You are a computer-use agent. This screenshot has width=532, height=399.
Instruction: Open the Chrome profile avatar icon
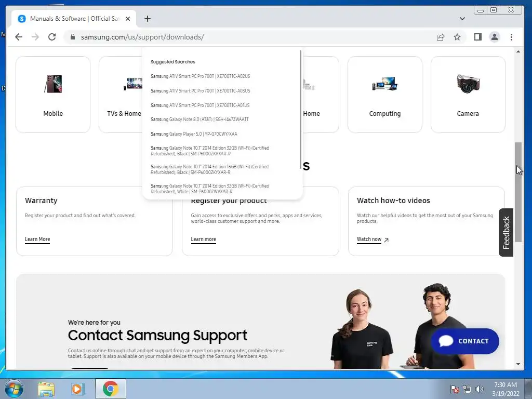tap(495, 37)
